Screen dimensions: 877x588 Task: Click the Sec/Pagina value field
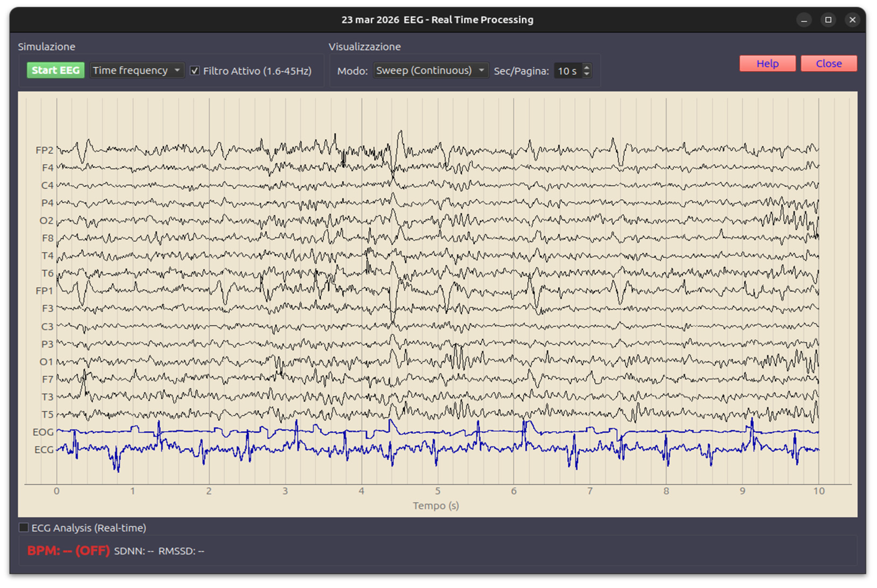(568, 71)
